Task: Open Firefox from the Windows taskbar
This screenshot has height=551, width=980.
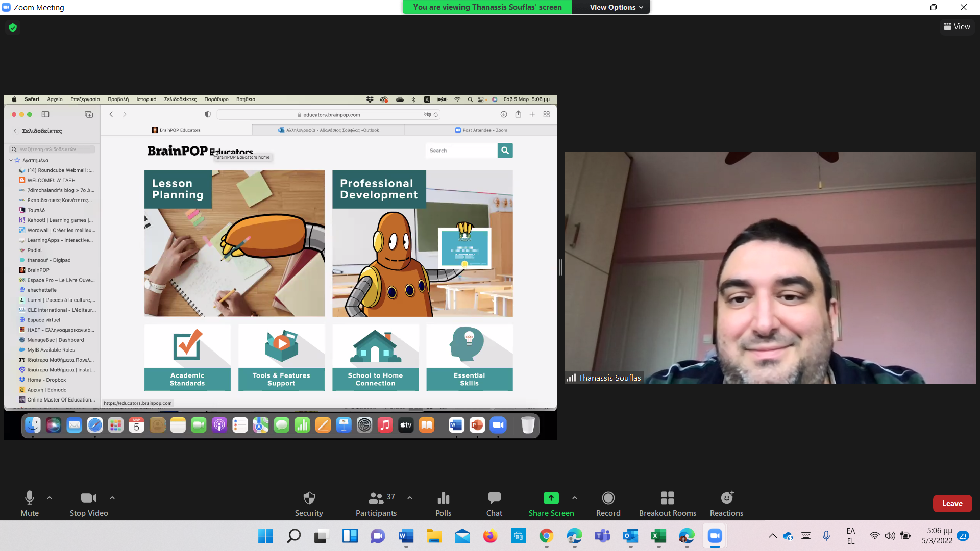Action: pos(490,536)
